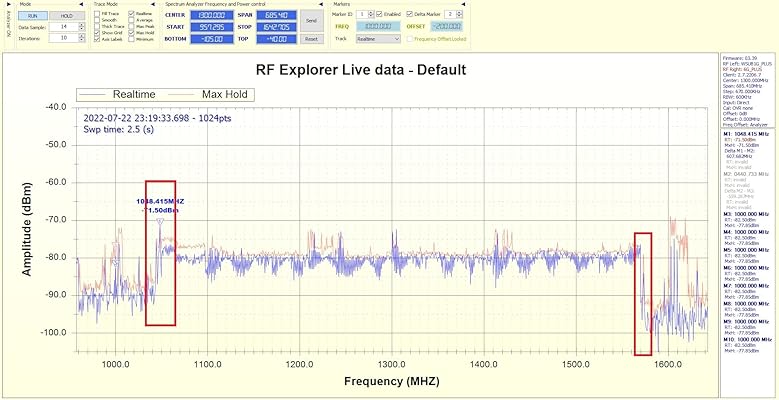
Task: Click the TOP amplitude field
Action: pos(276,39)
